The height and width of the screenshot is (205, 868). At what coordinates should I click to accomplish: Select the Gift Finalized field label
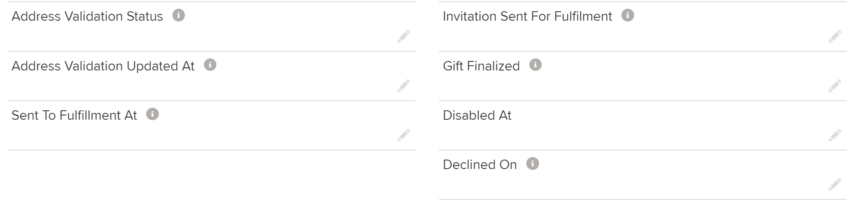point(481,66)
